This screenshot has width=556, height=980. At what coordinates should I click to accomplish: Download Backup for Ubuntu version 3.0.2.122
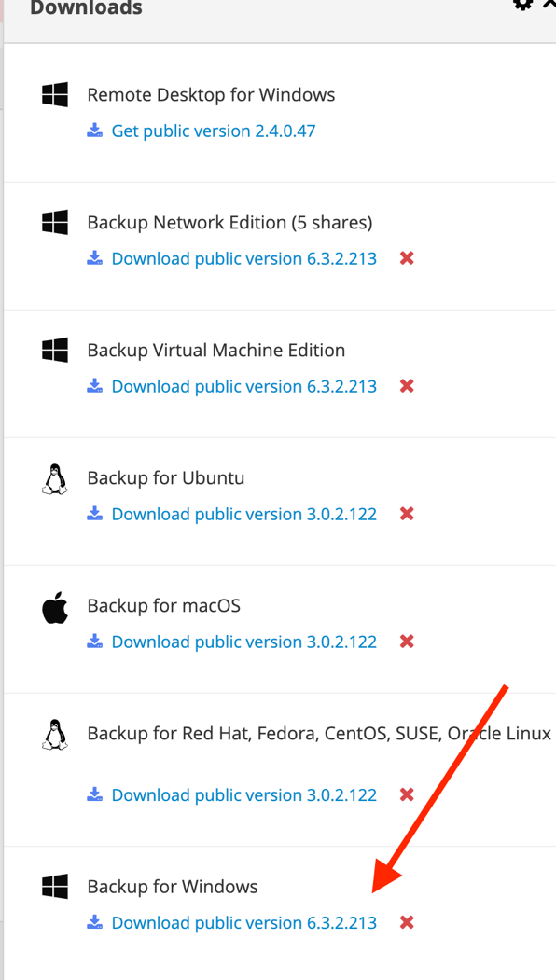coord(243,514)
